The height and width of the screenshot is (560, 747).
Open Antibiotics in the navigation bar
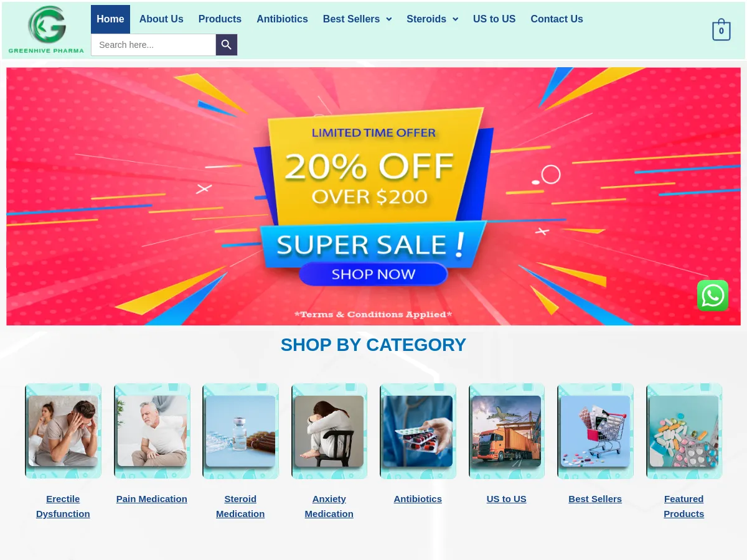tap(282, 19)
